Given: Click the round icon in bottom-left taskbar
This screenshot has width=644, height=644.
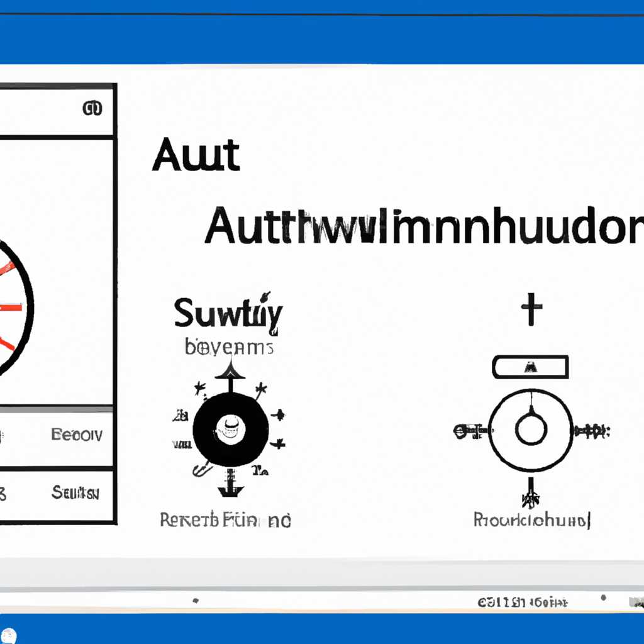Looking at the screenshot, I should 8,635.
